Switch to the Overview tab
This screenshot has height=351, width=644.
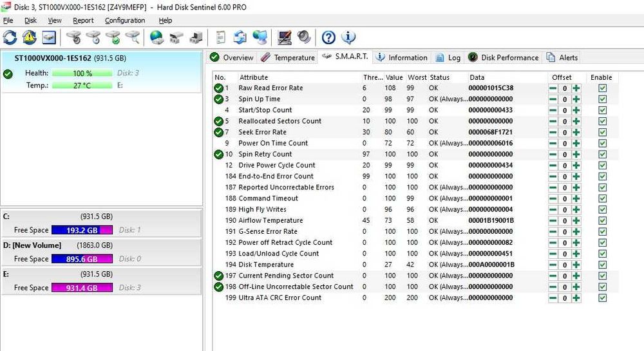[232, 57]
